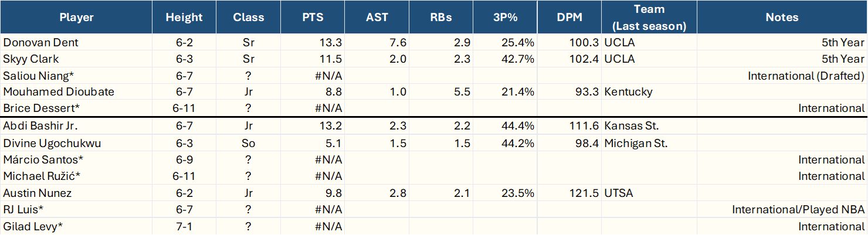Click the 3P% column header
The width and height of the screenshot is (868, 235).
coord(506,17)
